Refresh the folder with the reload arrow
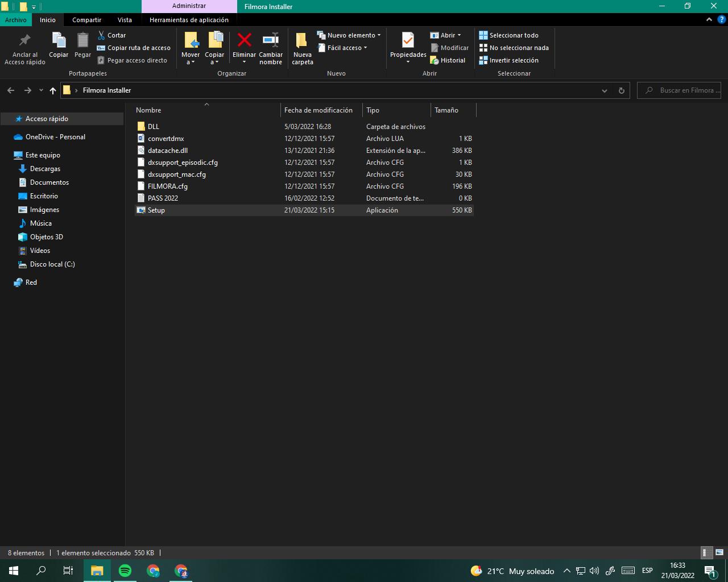 [x=621, y=90]
